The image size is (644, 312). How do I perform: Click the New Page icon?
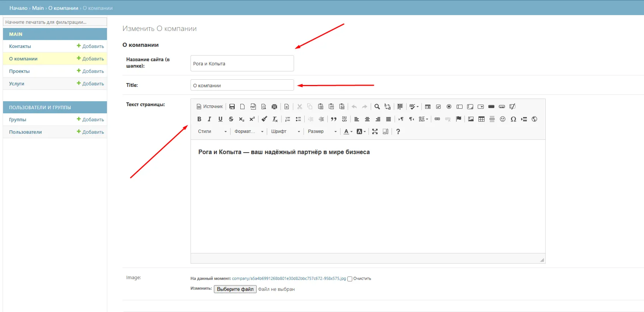tap(243, 107)
